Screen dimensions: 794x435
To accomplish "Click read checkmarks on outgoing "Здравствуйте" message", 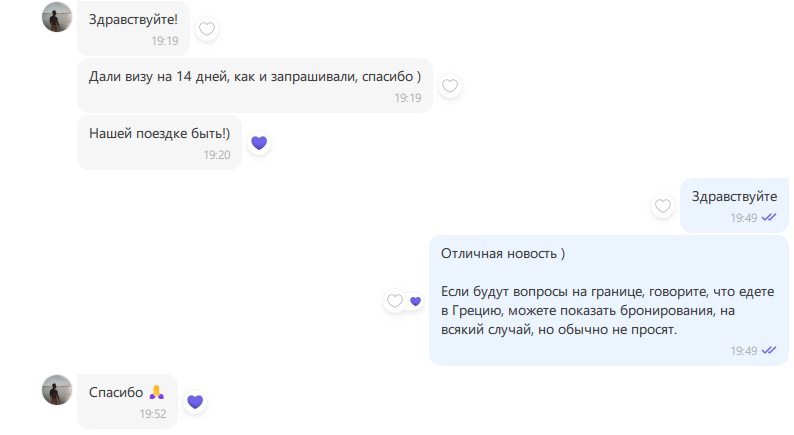I will pos(769,217).
